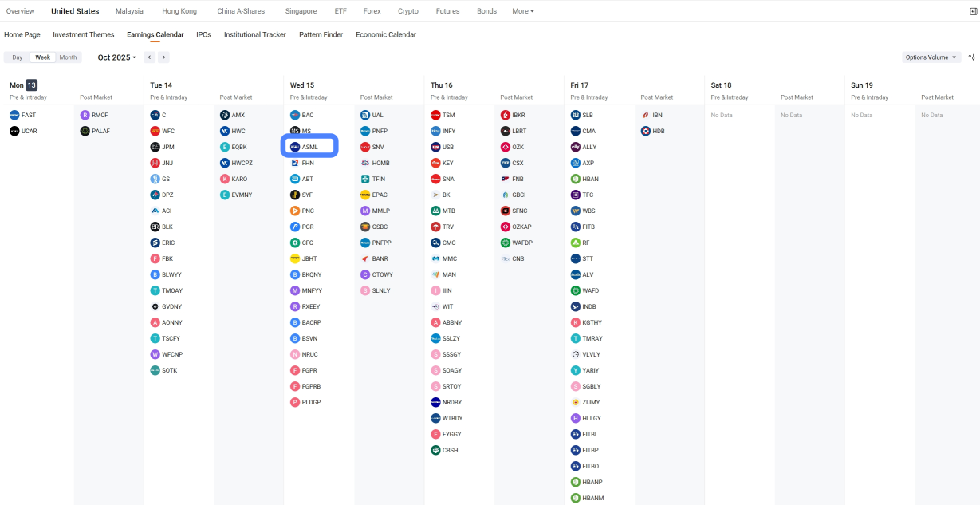Open the LBRT ticker link
Screen dimensions: 980x505
click(x=519, y=131)
